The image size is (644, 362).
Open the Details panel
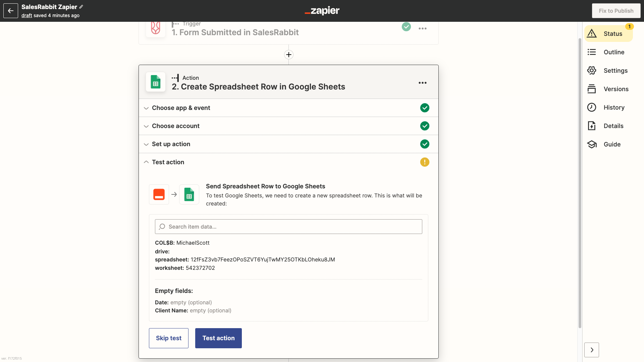pos(608,126)
